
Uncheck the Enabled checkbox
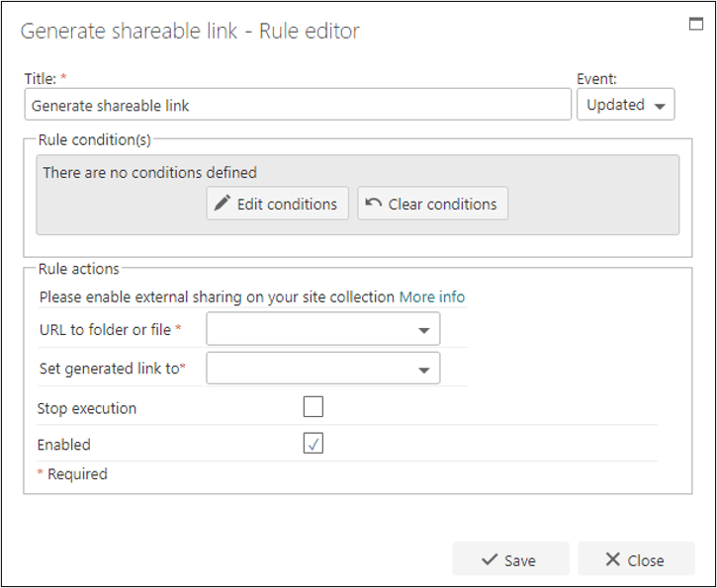point(314,443)
